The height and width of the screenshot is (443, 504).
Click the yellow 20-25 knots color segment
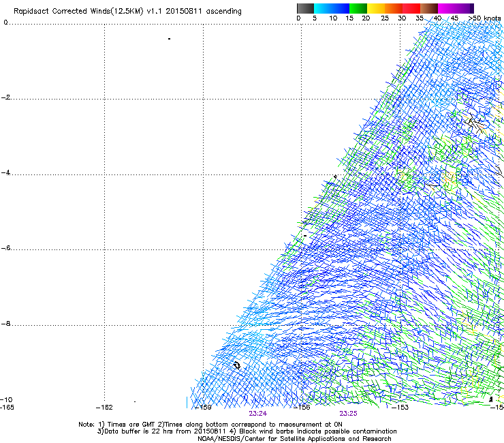point(376,8)
